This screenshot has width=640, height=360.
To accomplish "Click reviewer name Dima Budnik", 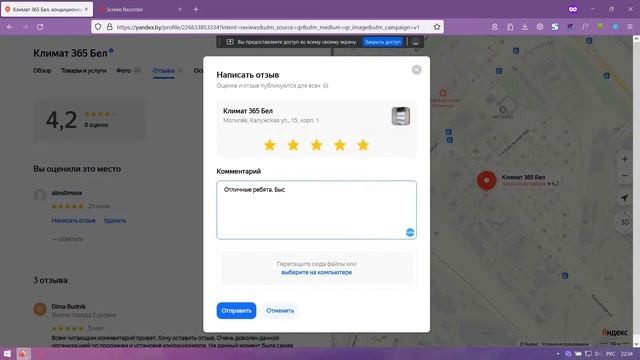I will click(69, 307).
